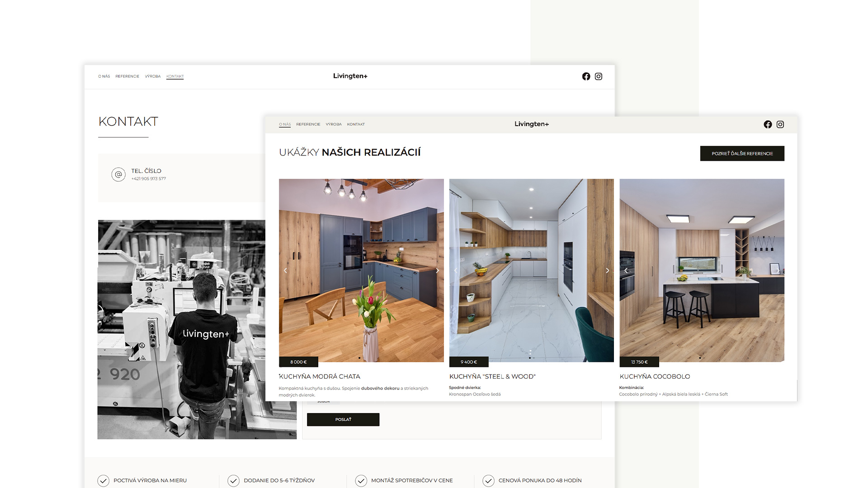Show next photo of Kuchyňa Steel & Wood
The height and width of the screenshot is (488, 868).
coord(608,271)
